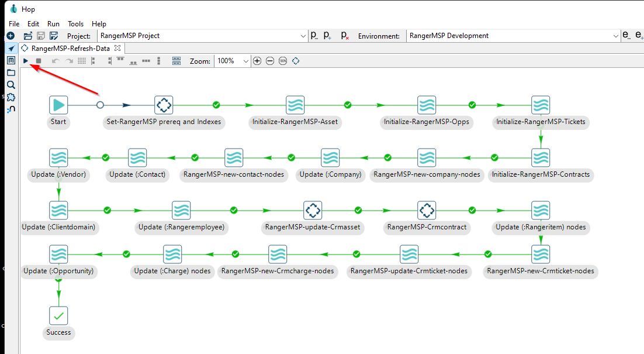
Task: Open the Tools menu
Action: 75,24
